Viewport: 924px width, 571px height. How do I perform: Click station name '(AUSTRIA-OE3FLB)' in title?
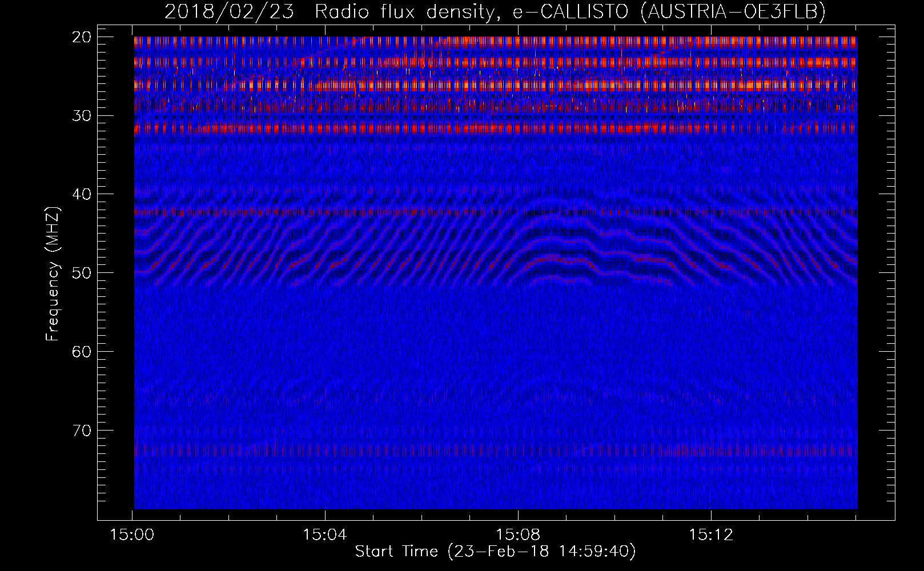(x=733, y=11)
